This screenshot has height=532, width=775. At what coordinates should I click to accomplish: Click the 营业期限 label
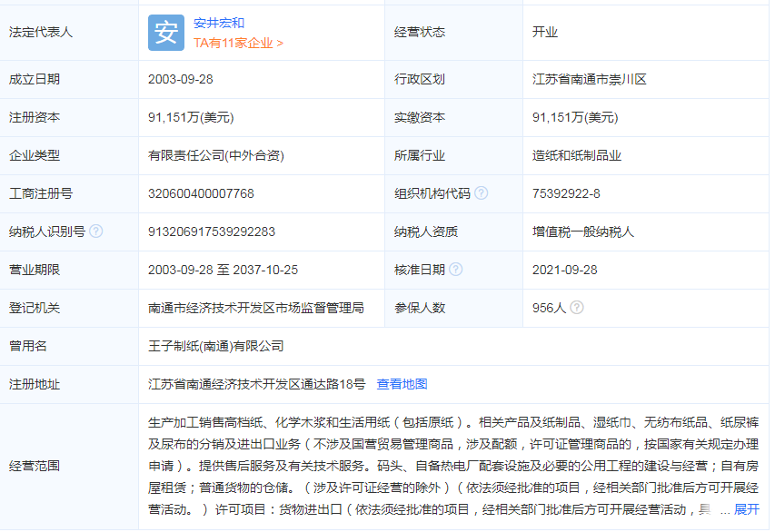click(35, 270)
